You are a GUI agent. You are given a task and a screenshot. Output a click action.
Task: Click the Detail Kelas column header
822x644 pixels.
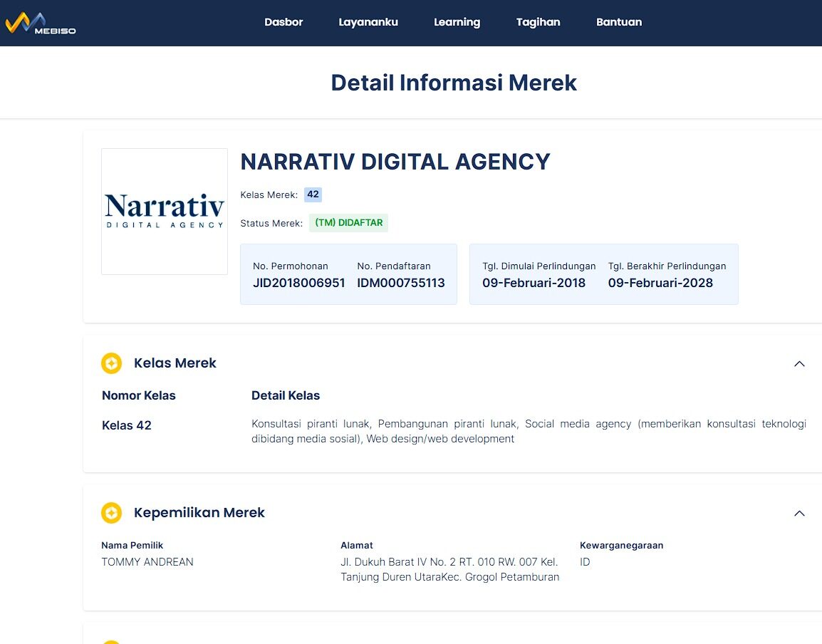286,395
